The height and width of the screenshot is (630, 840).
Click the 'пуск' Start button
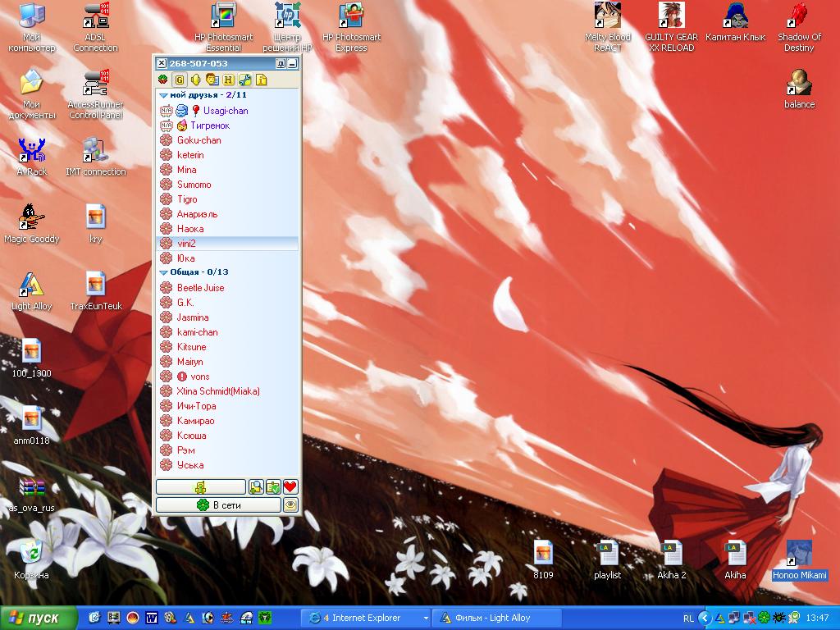click(39, 618)
